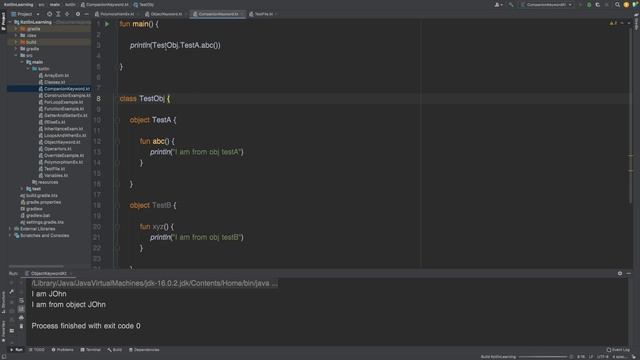Open Operators.kt in project tree
This screenshot has width=640, height=360.
tap(58, 149)
